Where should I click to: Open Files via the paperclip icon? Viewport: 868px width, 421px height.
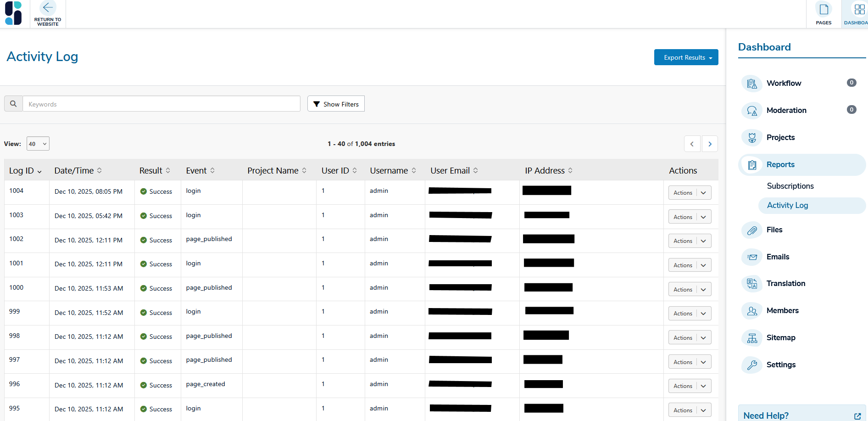[x=752, y=230]
